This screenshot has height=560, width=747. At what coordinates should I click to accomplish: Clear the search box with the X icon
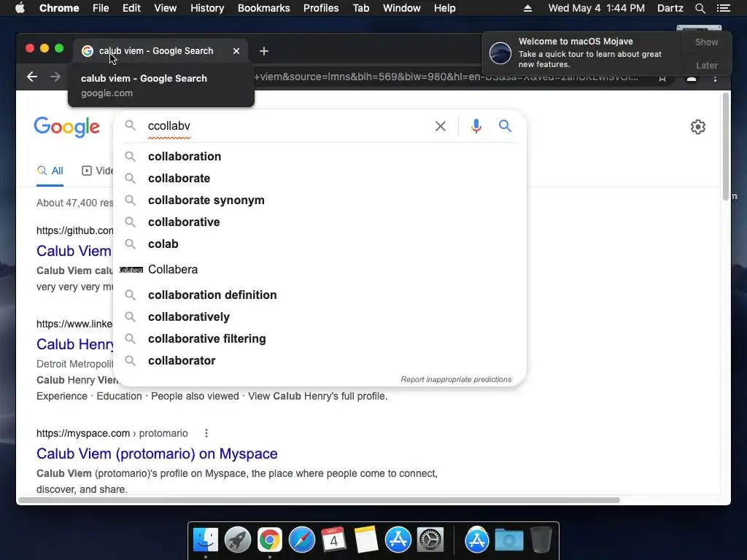coord(440,126)
